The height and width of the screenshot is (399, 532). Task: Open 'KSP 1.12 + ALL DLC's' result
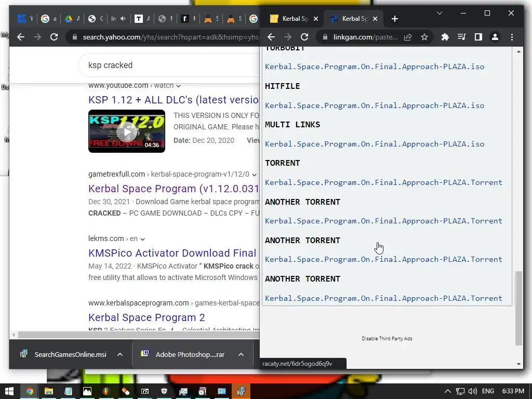[x=174, y=100]
